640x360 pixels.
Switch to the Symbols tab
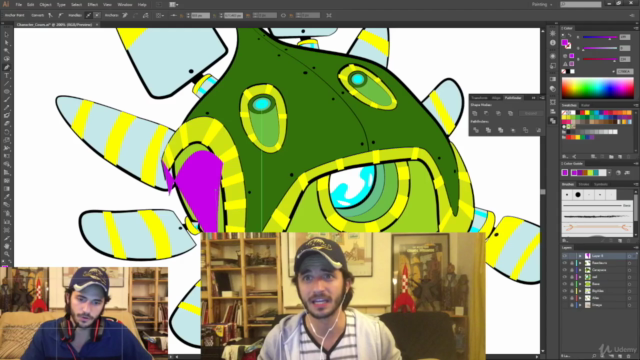(601, 184)
